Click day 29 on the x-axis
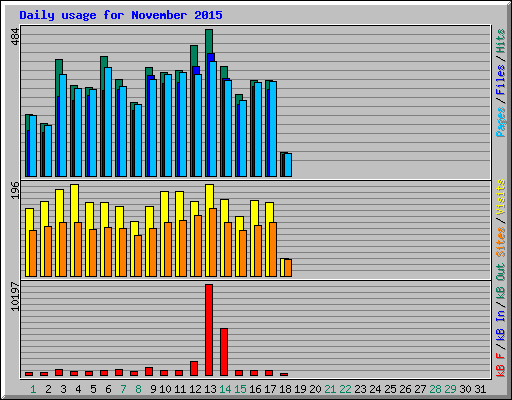512x400 pixels. (x=450, y=389)
